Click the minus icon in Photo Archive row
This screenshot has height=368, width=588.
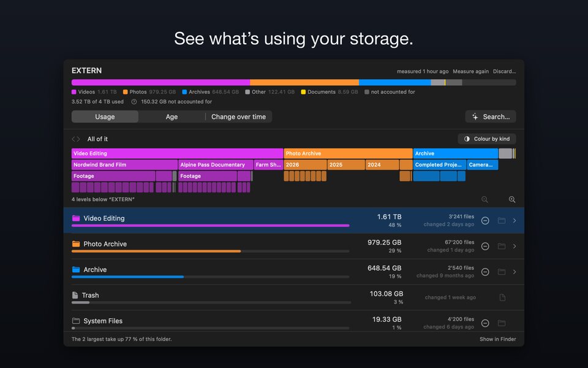485,246
